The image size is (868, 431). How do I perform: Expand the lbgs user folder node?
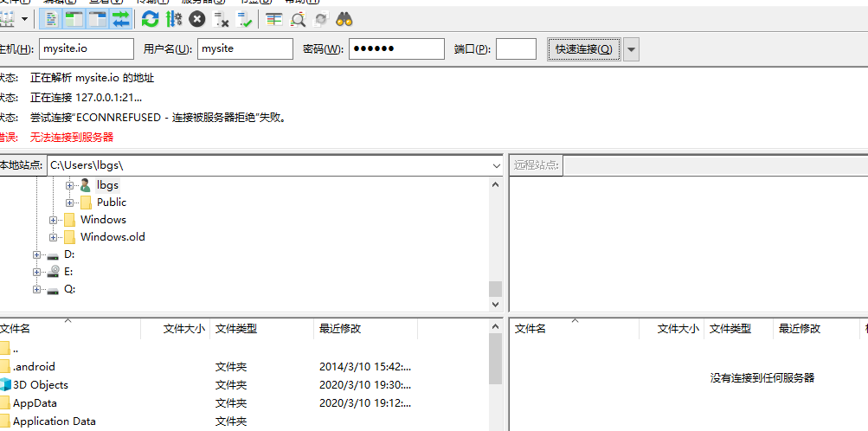[x=70, y=185]
